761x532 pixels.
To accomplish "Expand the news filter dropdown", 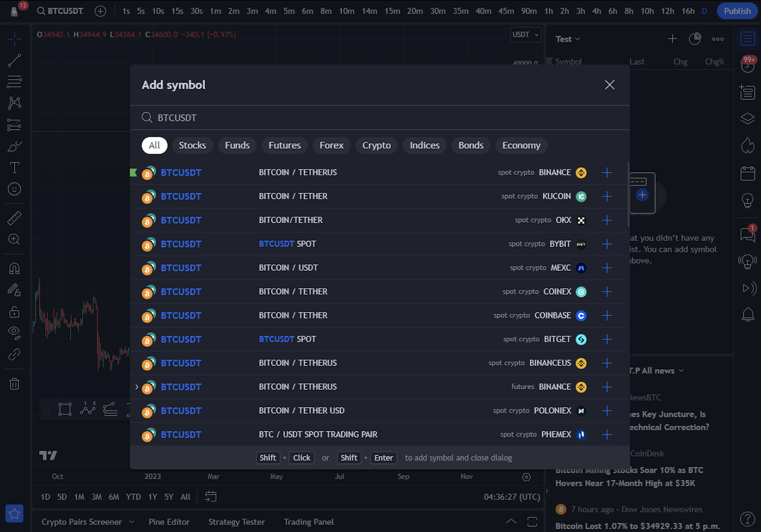I will click(681, 371).
